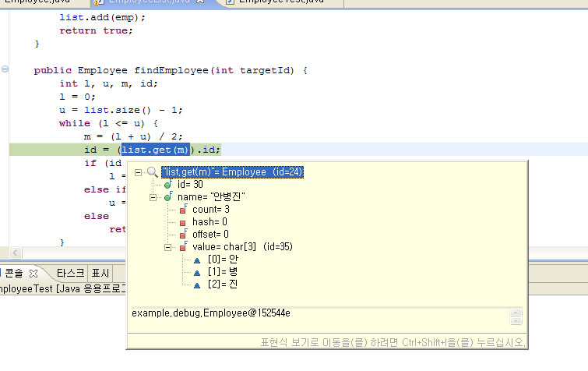Click the highlighted list.get(m) code selection

[x=156, y=150]
